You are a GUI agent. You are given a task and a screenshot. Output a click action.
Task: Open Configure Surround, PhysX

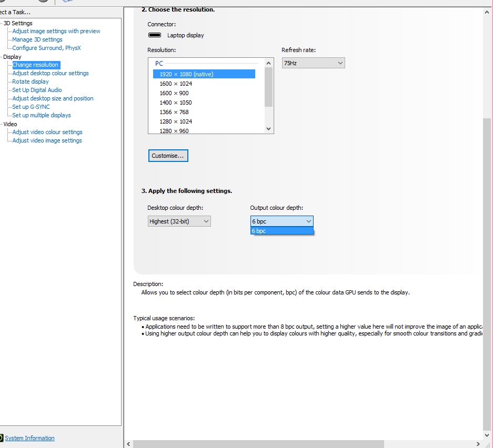(x=46, y=48)
